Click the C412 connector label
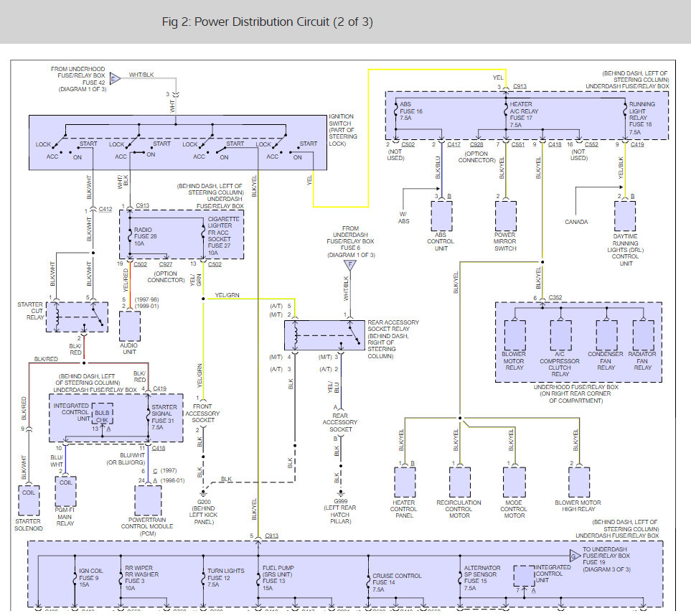 105,209
